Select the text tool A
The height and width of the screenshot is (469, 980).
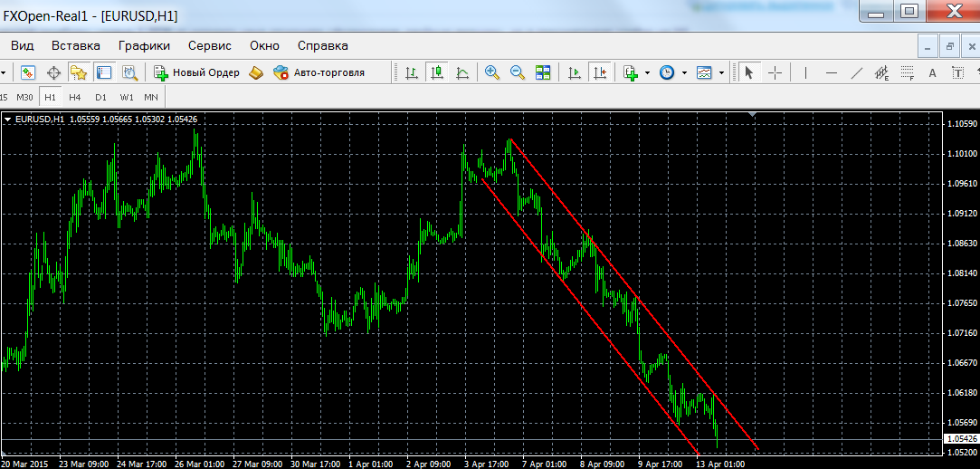[x=933, y=73]
